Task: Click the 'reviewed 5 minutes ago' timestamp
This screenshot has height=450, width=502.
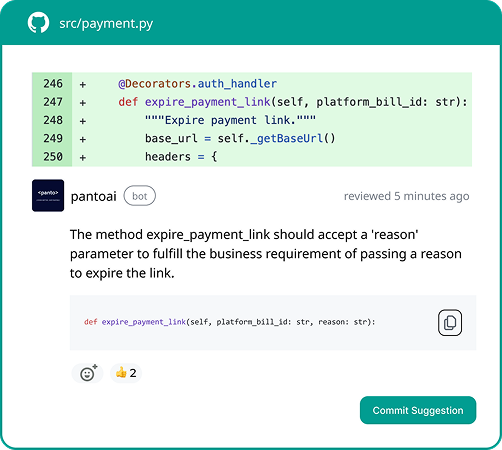Action: click(x=406, y=196)
